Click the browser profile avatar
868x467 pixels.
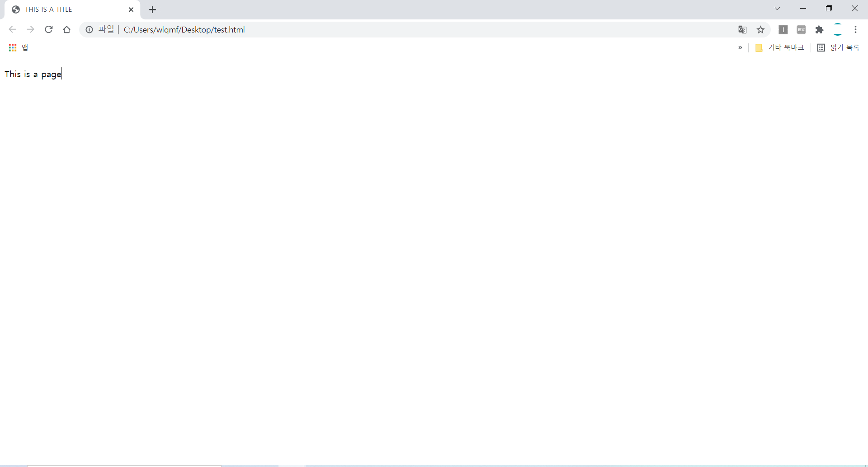[x=838, y=29]
